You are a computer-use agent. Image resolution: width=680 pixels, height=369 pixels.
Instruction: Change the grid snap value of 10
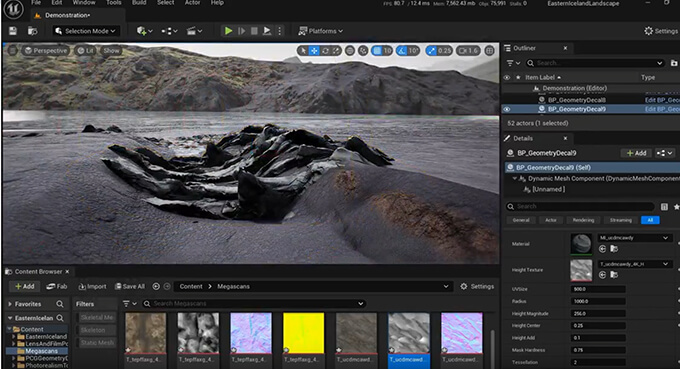tap(387, 51)
